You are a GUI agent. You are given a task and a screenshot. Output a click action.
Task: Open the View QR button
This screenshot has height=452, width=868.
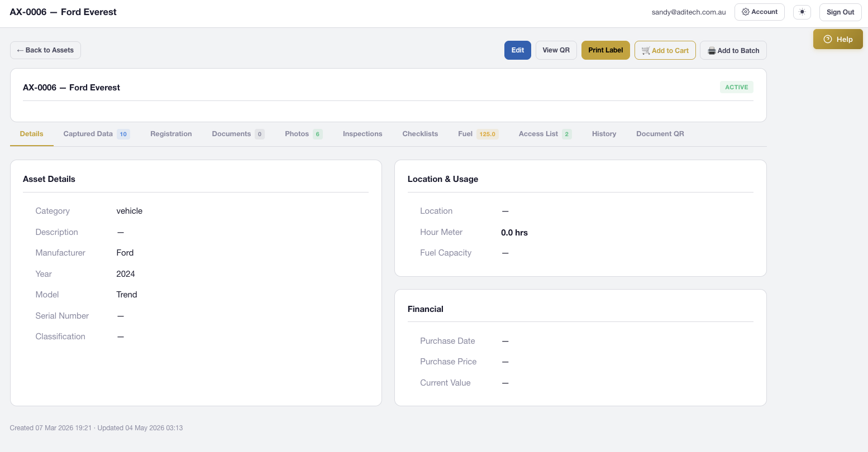[556, 50]
